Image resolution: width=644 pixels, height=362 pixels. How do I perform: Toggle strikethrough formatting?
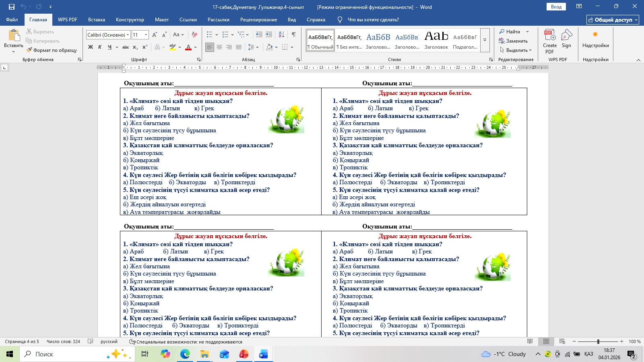126,47
